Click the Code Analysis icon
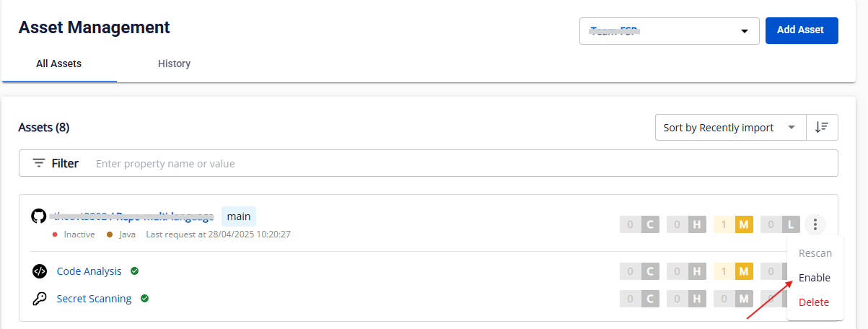Image resolution: width=868 pixels, height=329 pixels. click(x=40, y=271)
